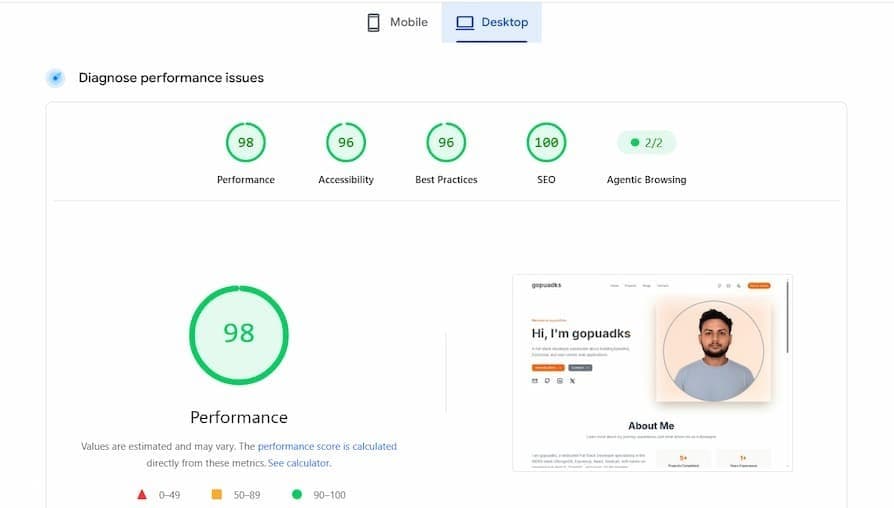This screenshot has height=508, width=894.
Task: Click the green circle 90–100 legend icon
Action: point(296,494)
